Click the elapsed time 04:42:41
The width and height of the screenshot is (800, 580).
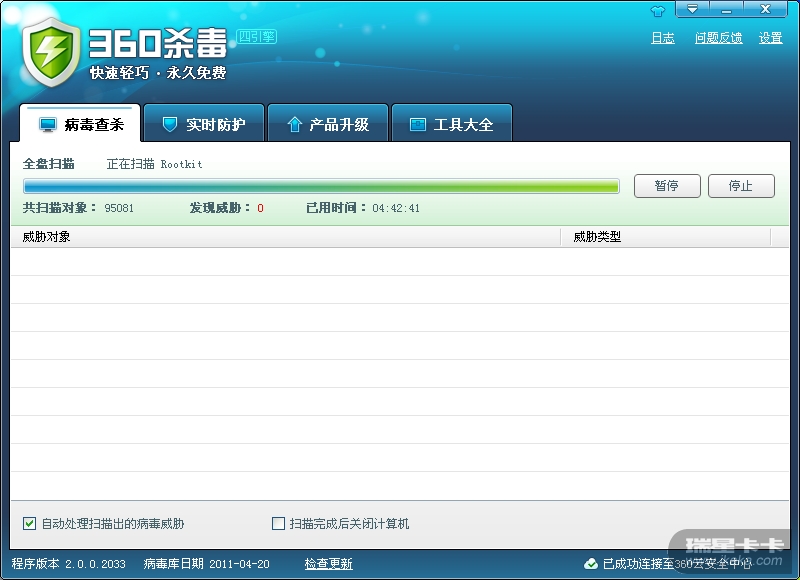[x=396, y=208]
